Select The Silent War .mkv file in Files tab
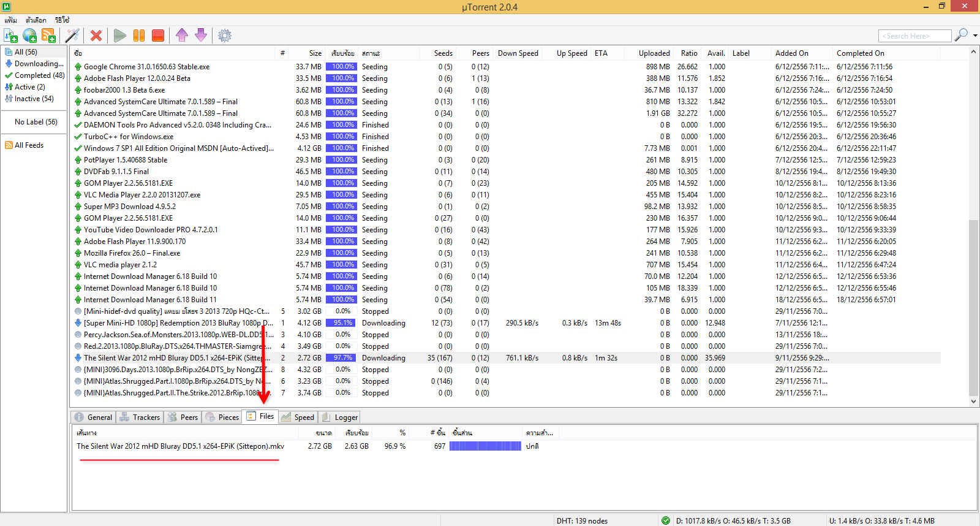This screenshot has height=526, width=980. [x=180, y=446]
